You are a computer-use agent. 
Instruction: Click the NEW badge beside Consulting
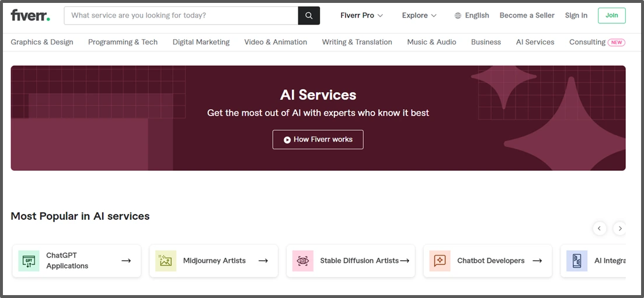[x=617, y=42]
